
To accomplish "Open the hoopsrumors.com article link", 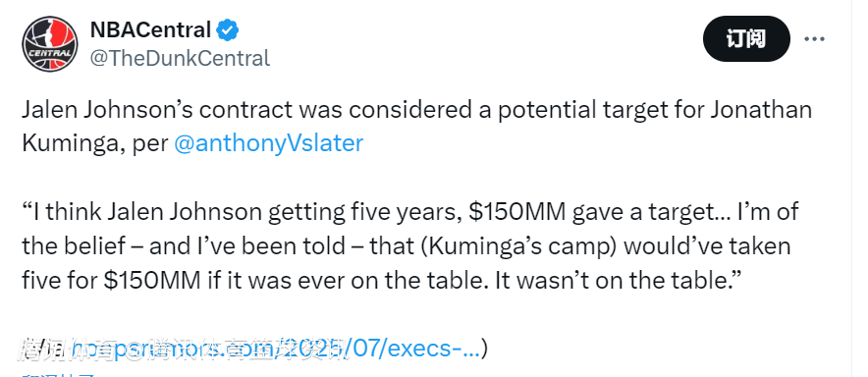I will pos(275,350).
